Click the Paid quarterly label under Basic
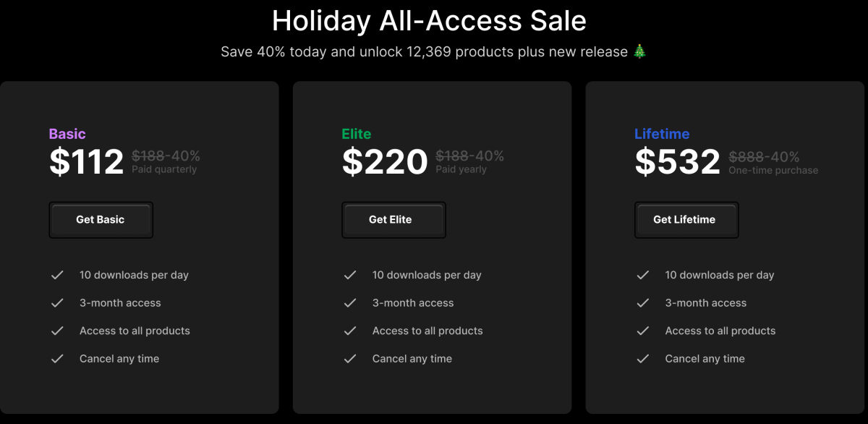 click(x=164, y=170)
